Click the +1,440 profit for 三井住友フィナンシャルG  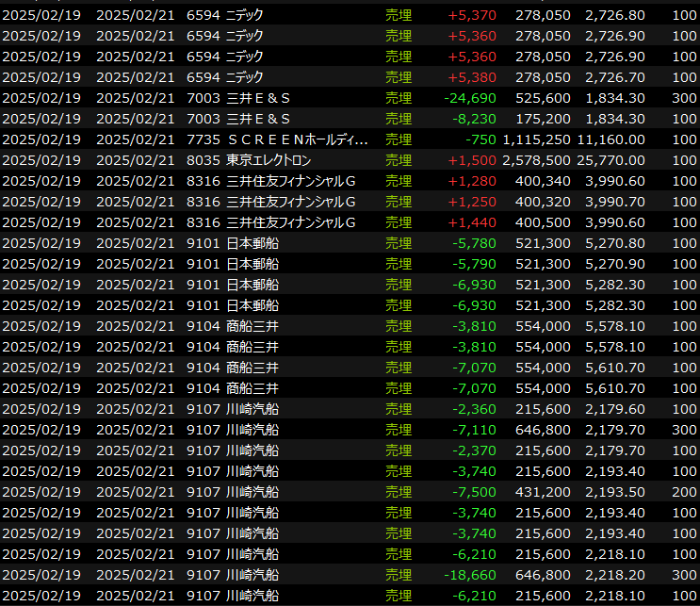[x=472, y=222]
